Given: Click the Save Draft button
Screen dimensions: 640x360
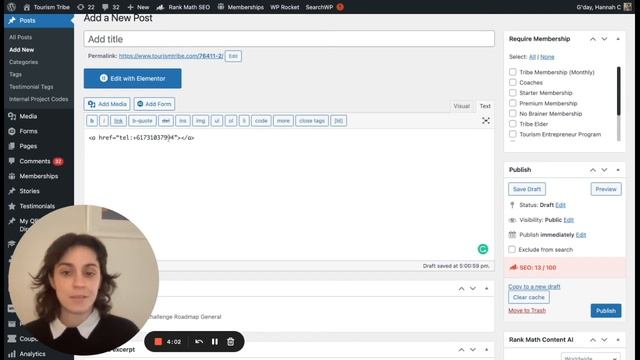Looking at the screenshot, I should [527, 189].
